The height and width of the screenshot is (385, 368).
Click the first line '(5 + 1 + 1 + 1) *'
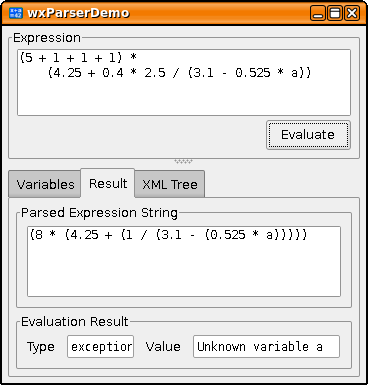click(x=78, y=58)
